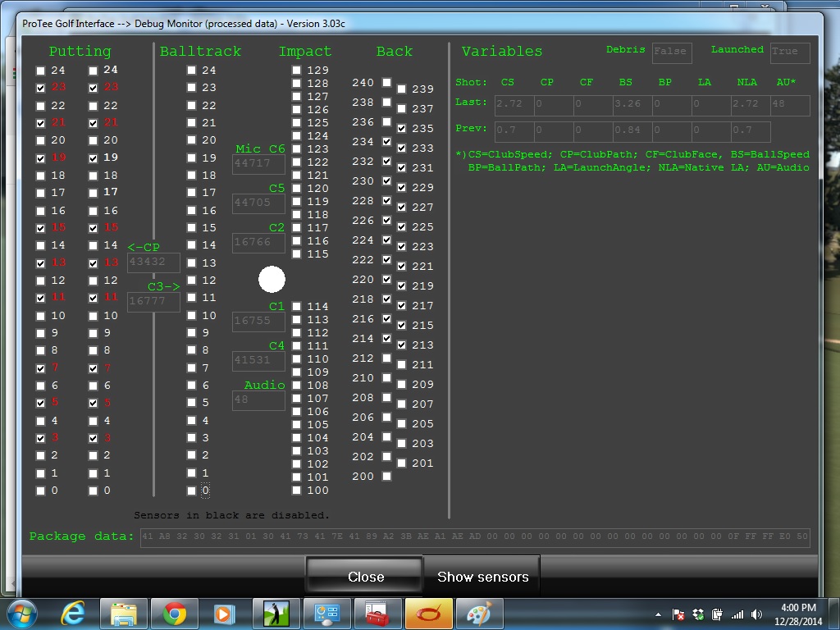Click the Prev row BS field 0.84
This screenshot has width=840, height=630.
[632, 131]
